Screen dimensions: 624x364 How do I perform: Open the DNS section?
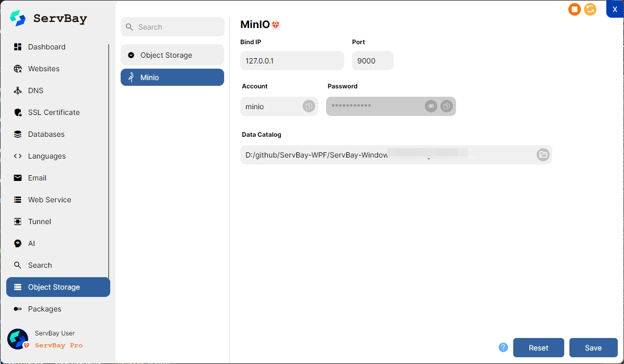(x=36, y=90)
